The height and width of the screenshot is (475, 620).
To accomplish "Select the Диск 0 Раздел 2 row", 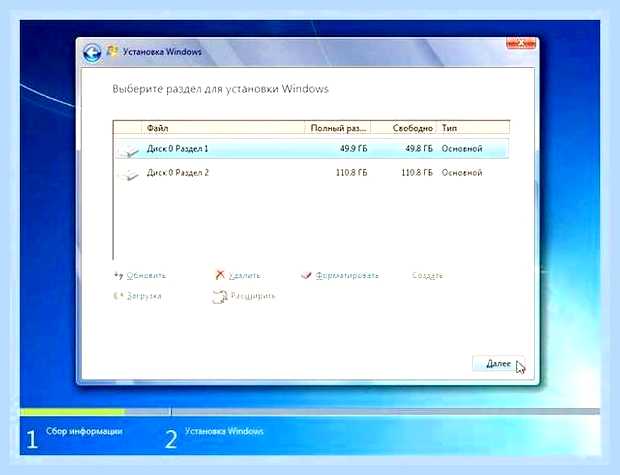I will 312,173.
